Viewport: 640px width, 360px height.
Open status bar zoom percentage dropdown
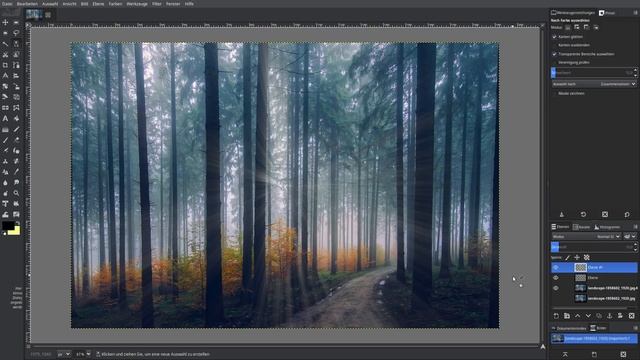[x=83, y=354]
